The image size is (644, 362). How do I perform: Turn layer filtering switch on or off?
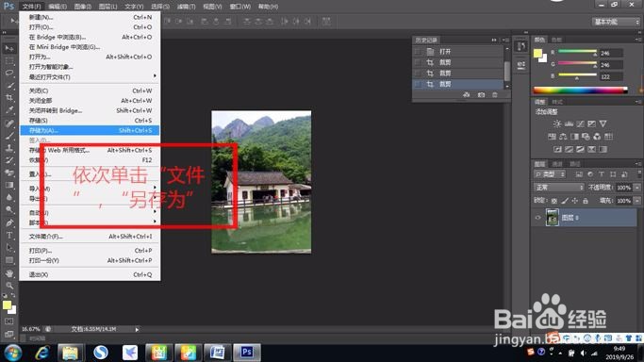coord(639,174)
